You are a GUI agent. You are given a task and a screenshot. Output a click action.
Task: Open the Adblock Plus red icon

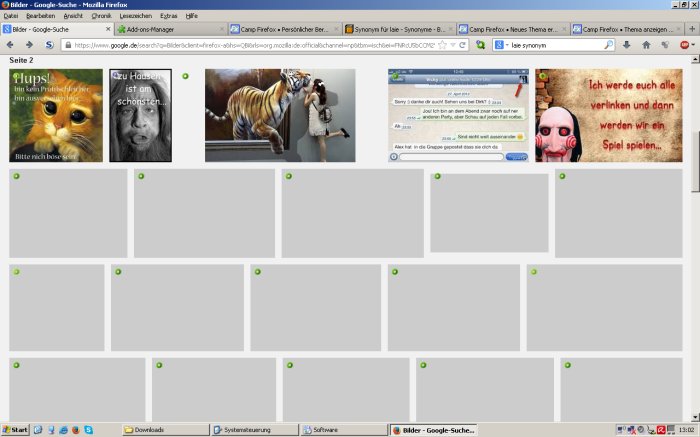pyautogui.click(x=685, y=45)
